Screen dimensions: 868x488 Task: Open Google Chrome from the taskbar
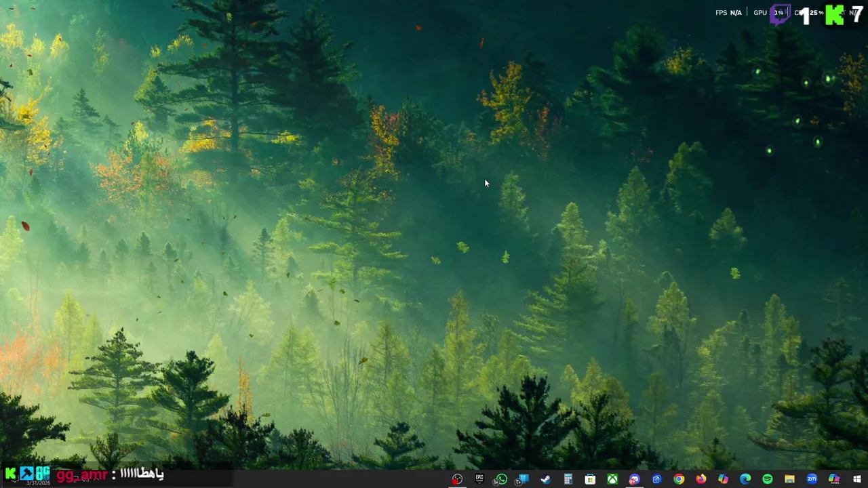[679, 479]
